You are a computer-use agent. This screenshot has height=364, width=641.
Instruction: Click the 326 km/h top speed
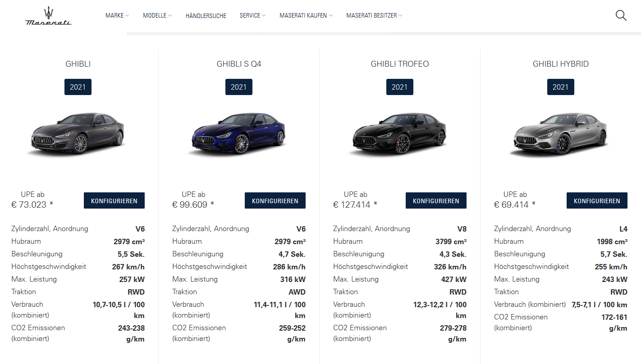(x=450, y=267)
